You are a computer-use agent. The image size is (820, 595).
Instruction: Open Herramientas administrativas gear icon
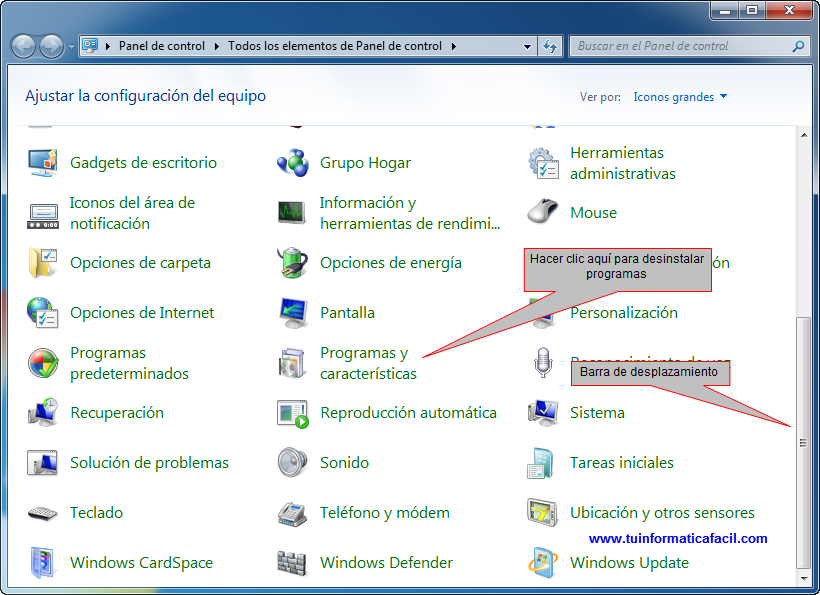(x=543, y=163)
